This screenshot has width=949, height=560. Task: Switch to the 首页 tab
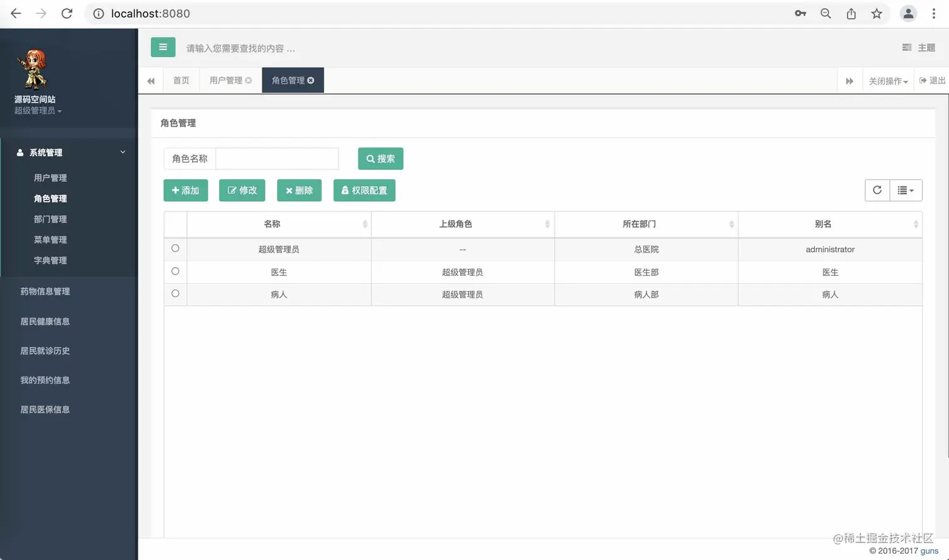point(181,80)
